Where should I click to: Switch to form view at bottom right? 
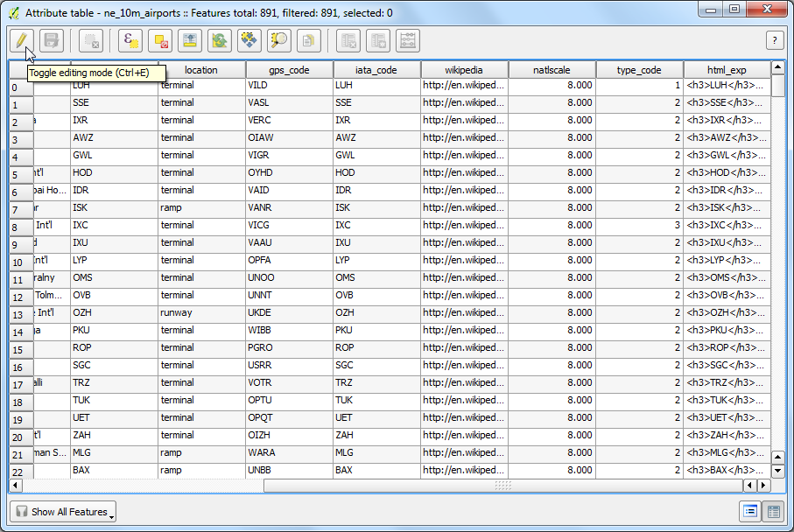pyautogui.click(x=750, y=511)
